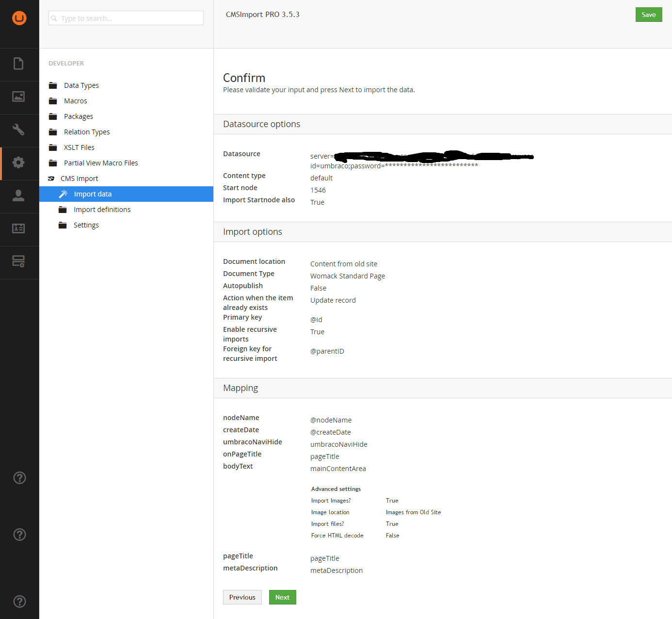
Task: Click the XSLT Files folder icon
Action: click(x=53, y=148)
